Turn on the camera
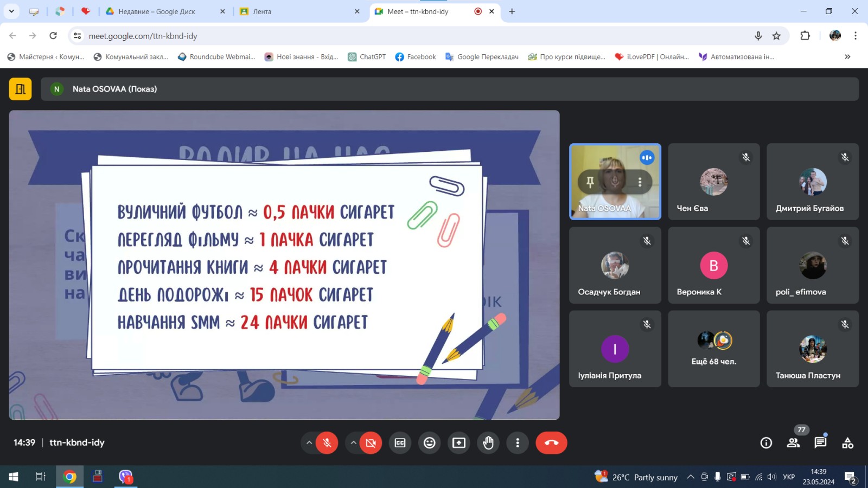This screenshot has height=488, width=868. pyautogui.click(x=371, y=443)
